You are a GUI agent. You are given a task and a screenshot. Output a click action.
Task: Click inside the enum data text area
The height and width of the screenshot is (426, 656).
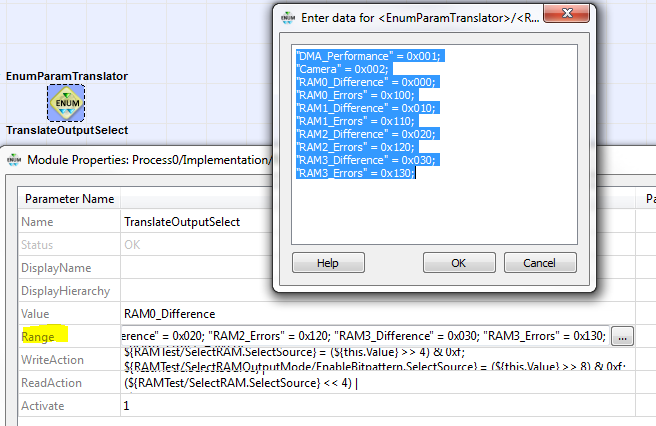434,144
